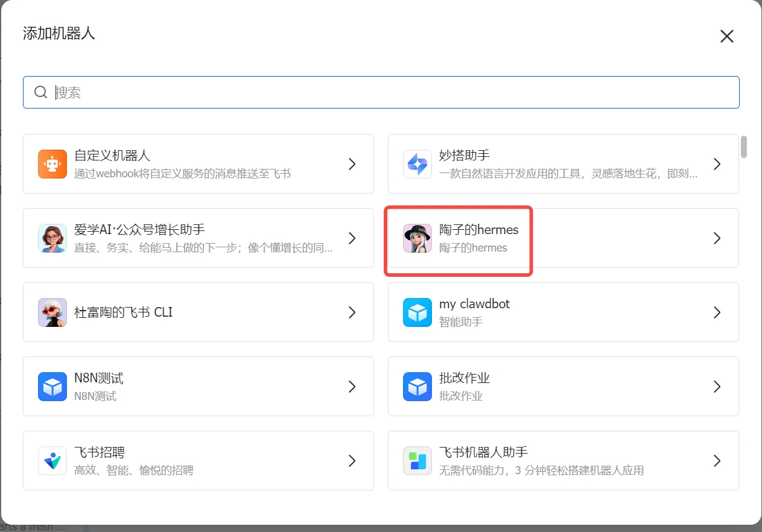762x532 pixels.
Task: Select the 批改作业 bold title
Action: (x=465, y=378)
